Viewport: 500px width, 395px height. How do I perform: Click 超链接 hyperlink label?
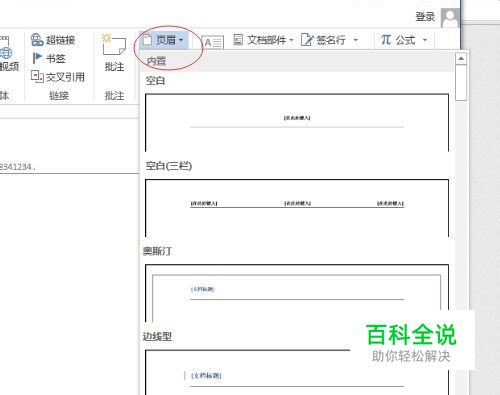(x=60, y=40)
